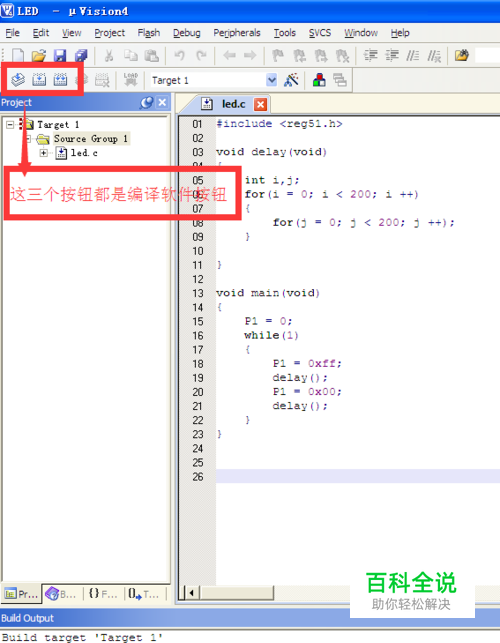Open the Tools menu
Viewport: 500px width, 643px height.
click(x=285, y=33)
